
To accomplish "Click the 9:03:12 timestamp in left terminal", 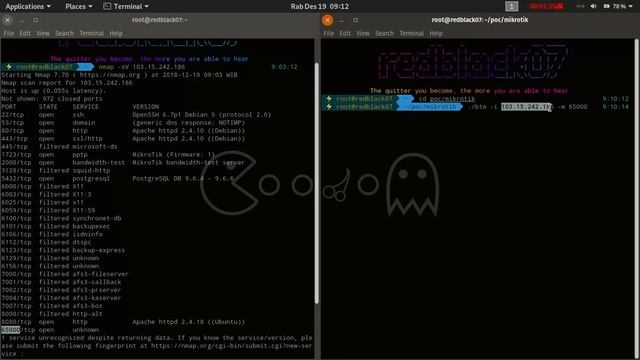I will click(x=284, y=67).
